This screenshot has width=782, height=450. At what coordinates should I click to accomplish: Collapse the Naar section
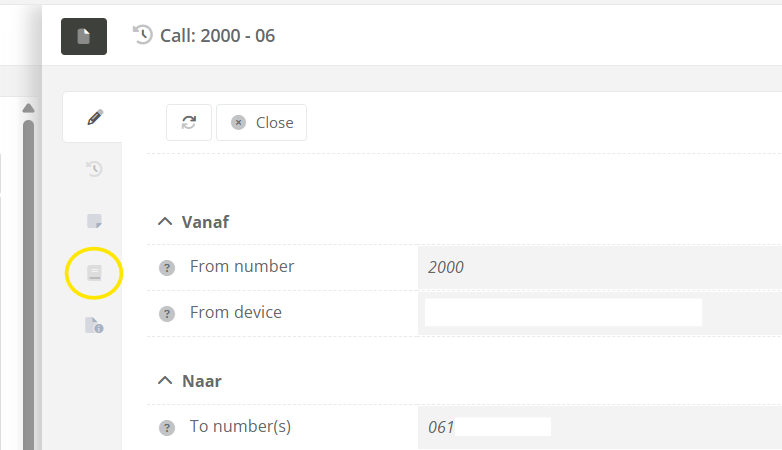point(165,381)
